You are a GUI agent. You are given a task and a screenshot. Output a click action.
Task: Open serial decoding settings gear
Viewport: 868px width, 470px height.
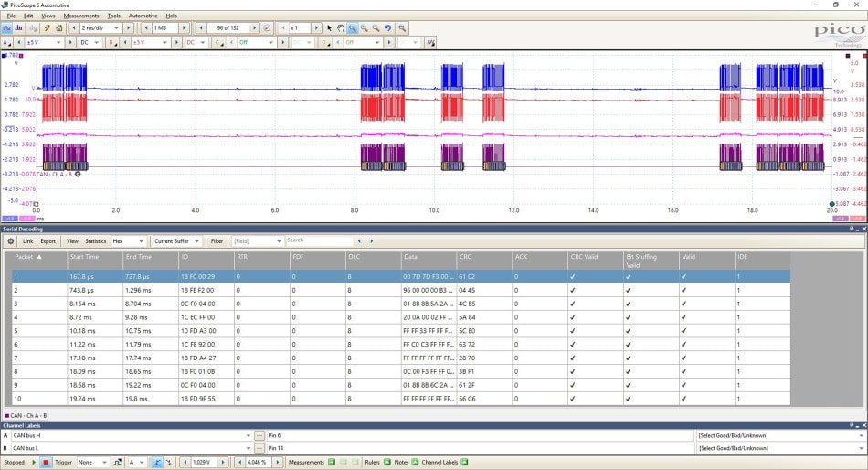(x=11, y=241)
